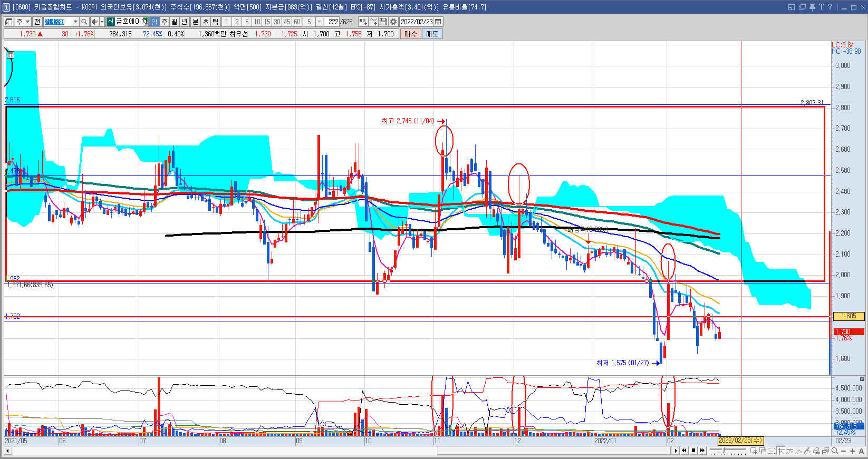Click the yellow 1,805 price label

(x=848, y=316)
